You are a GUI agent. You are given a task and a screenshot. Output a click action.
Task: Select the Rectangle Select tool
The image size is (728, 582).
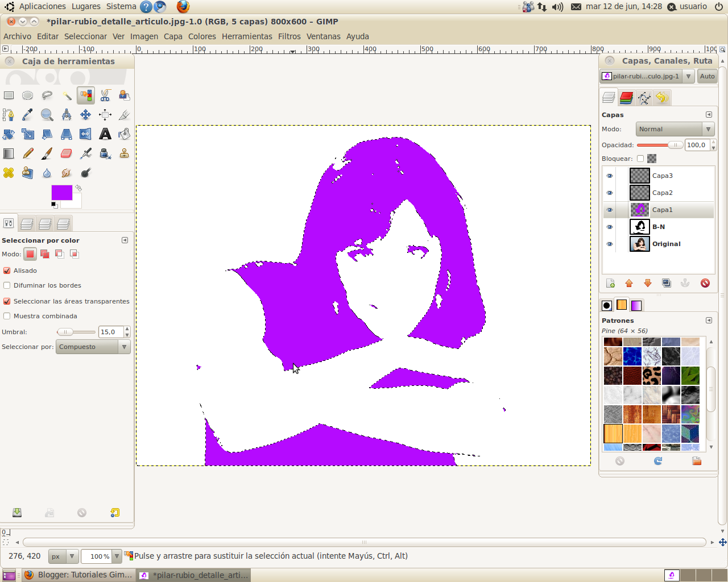pyautogui.click(x=9, y=95)
